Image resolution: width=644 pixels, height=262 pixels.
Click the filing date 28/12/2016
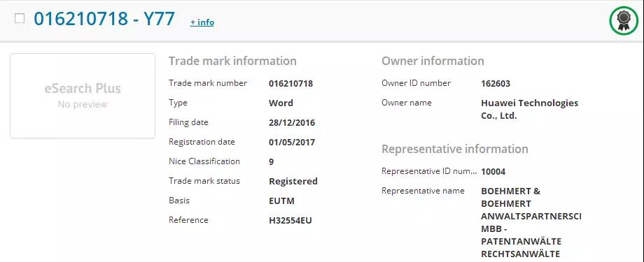point(292,122)
